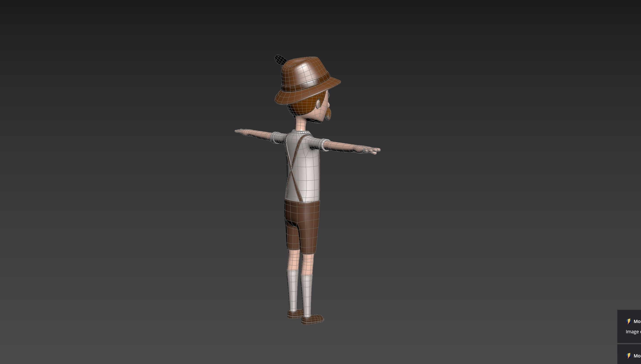The image size is (641, 364).
Task: Click lightning bolt icon in bottom-most notification
Action: pyautogui.click(x=629, y=356)
